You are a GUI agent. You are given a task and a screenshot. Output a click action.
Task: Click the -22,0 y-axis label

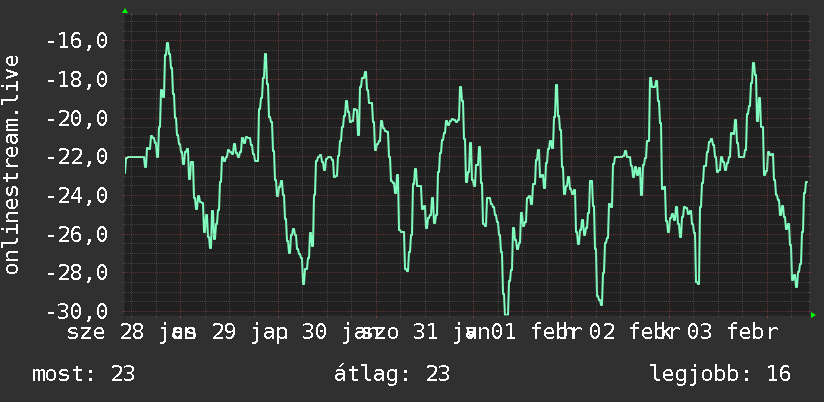(x=77, y=157)
